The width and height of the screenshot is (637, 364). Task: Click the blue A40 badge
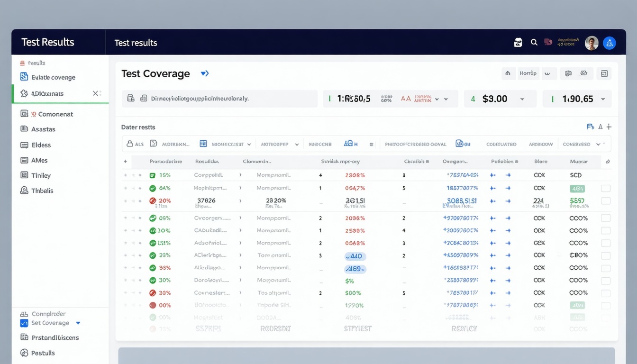(355, 256)
